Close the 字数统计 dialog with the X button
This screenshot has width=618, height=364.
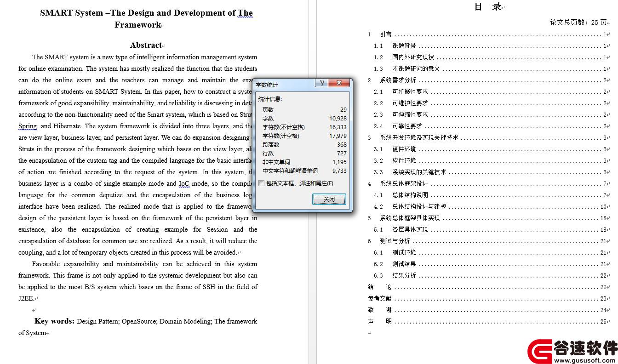[x=339, y=83]
